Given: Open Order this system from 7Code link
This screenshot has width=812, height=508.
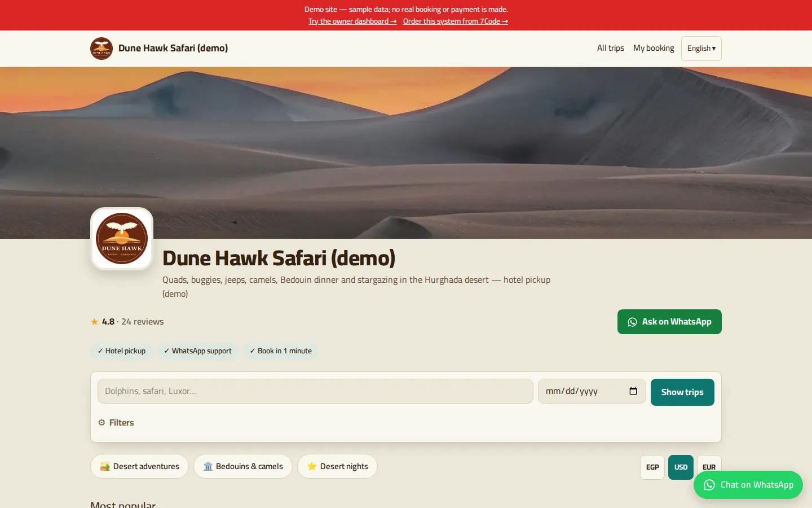Looking at the screenshot, I should (456, 21).
